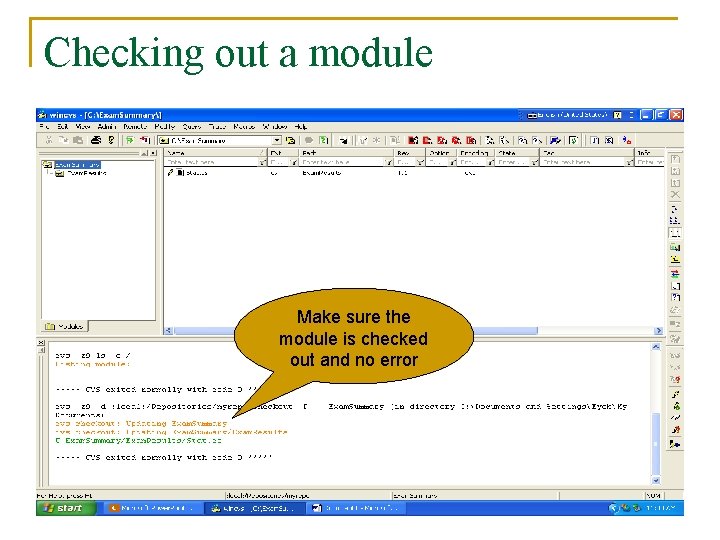Open the C:\ExamSummary path combo box dropdown
Image resolution: width=720 pixels, height=540 pixels.
point(276,141)
